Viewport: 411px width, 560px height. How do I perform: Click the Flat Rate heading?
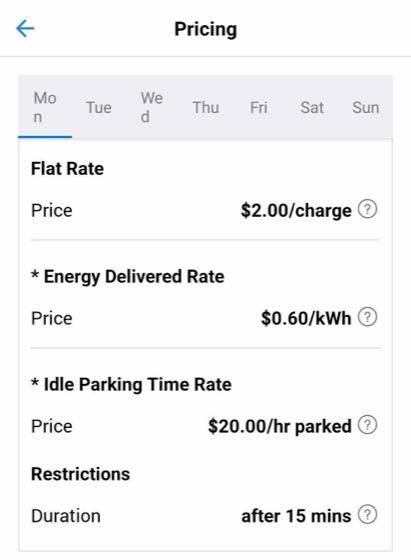click(67, 169)
